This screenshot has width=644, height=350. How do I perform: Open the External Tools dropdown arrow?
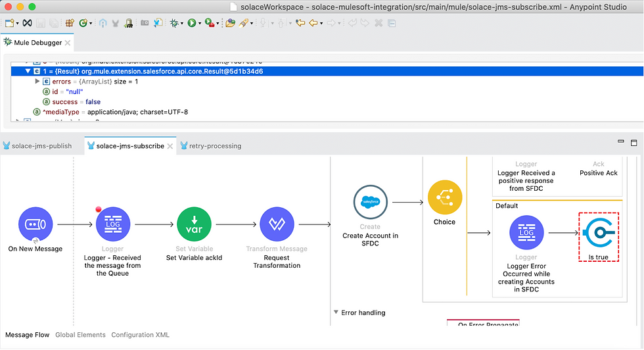[x=218, y=24]
